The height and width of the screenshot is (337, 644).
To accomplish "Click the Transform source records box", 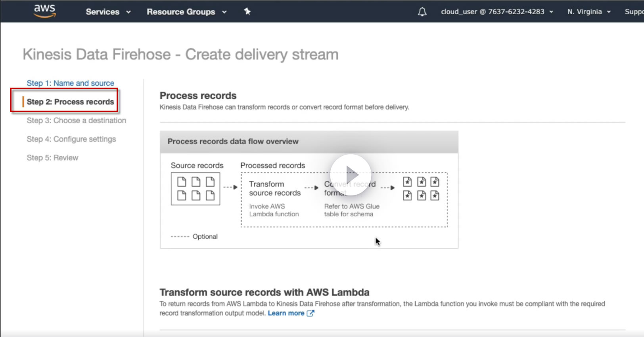I will [x=274, y=189].
